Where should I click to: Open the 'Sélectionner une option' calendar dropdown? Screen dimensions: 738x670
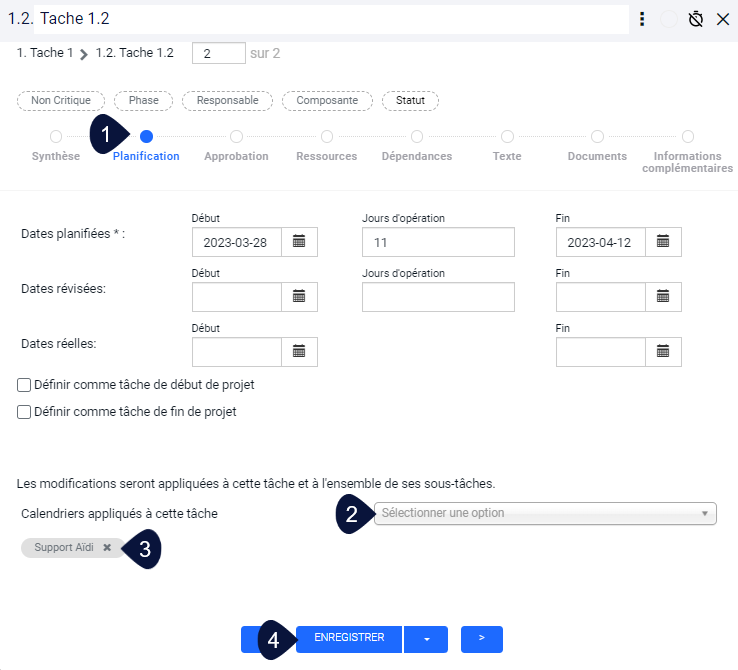coord(545,513)
